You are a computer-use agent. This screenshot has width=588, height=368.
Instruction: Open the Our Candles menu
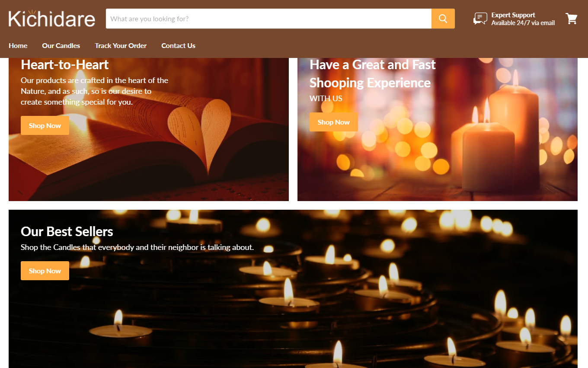[61, 45]
